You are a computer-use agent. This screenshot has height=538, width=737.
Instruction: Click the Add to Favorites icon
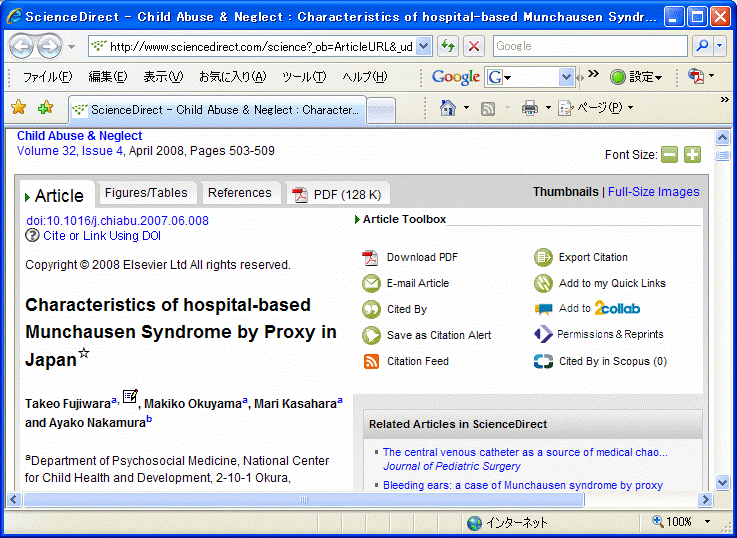pyautogui.click(x=46, y=108)
